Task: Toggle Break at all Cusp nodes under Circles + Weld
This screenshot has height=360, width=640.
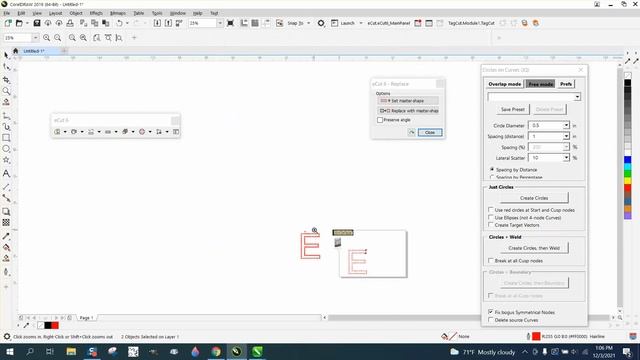Action: 491,260
